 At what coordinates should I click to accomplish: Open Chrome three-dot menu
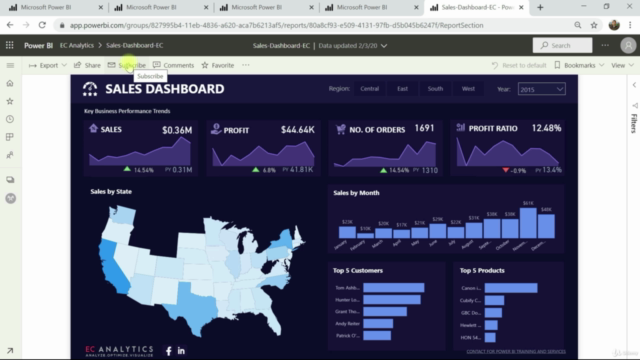pyautogui.click(x=630, y=25)
